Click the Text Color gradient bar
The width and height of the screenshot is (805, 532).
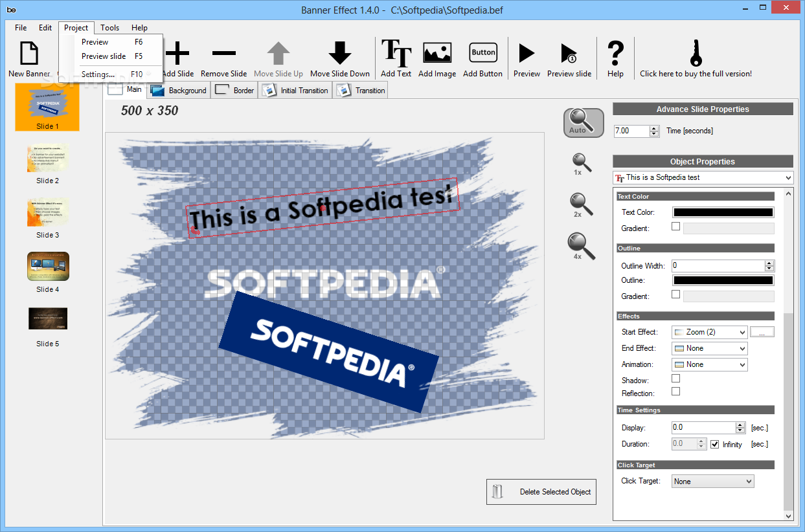[x=729, y=228]
